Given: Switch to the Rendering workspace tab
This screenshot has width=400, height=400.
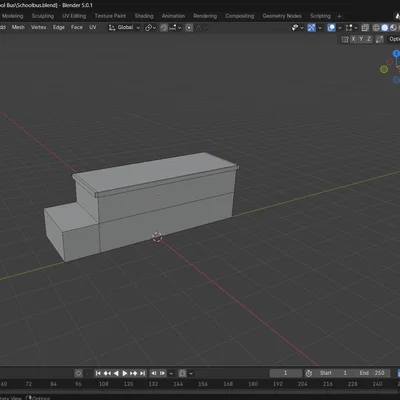Looking at the screenshot, I should [205, 16].
